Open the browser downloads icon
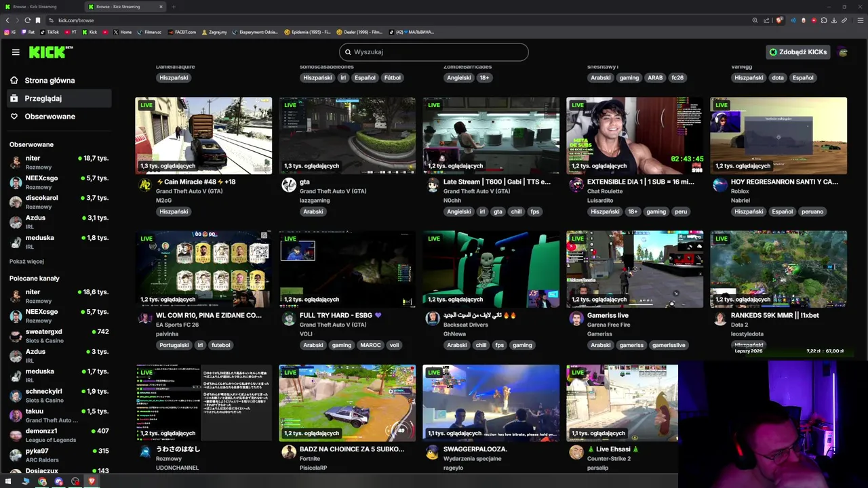Image resolution: width=868 pixels, height=488 pixels. [834, 20]
